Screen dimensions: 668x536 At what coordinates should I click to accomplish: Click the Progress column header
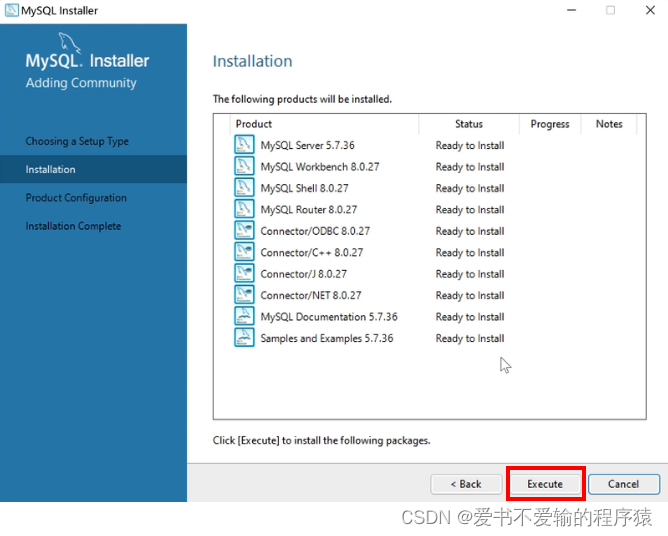(x=550, y=124)
